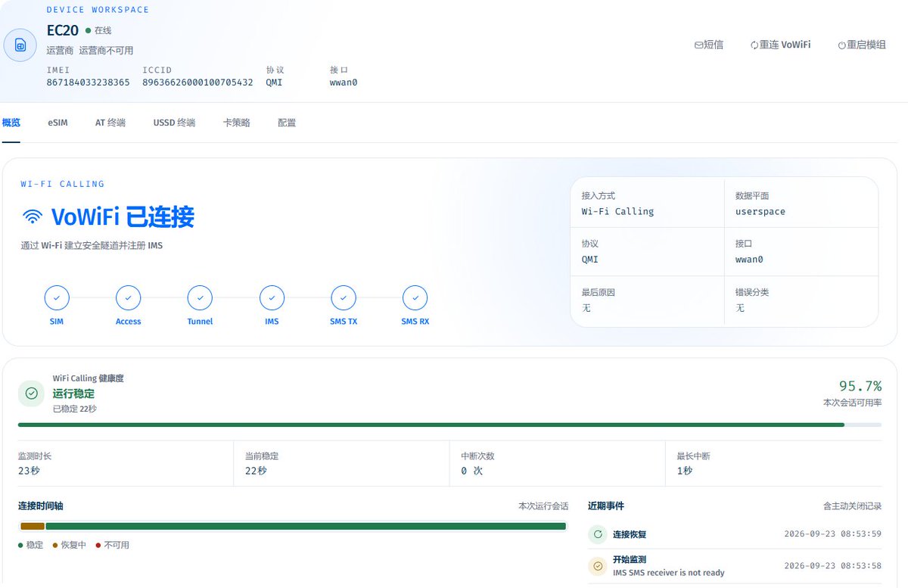Click the green stable segment of 连接时间轴
The image size is (908, 588).
coord(306,526)
